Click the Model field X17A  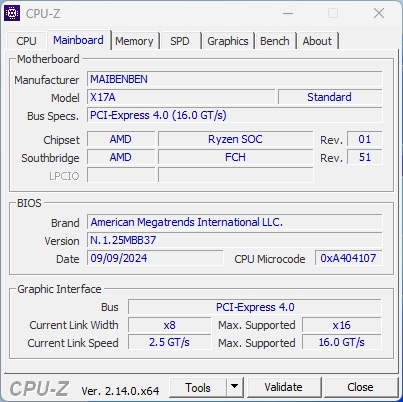181,97
